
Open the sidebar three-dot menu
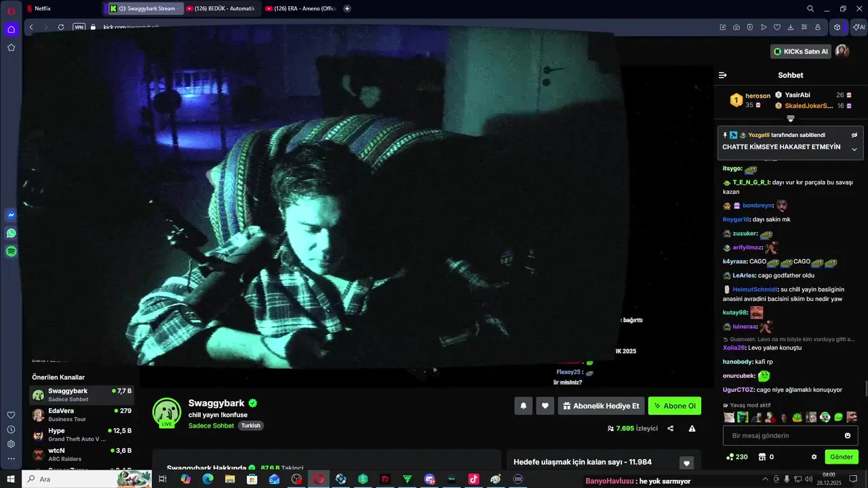11,459
